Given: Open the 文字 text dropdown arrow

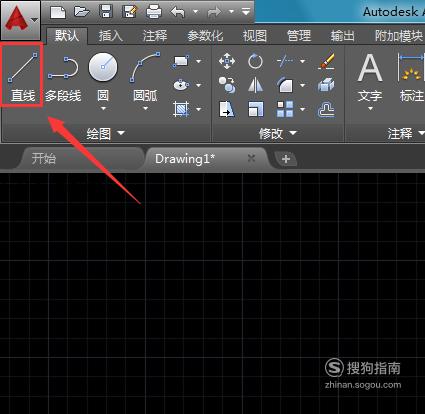Looking at the screenshot, I should point(370,109).
